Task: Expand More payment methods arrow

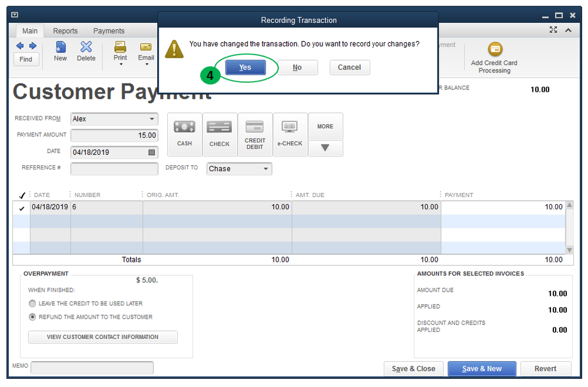Action: (325, 148)
